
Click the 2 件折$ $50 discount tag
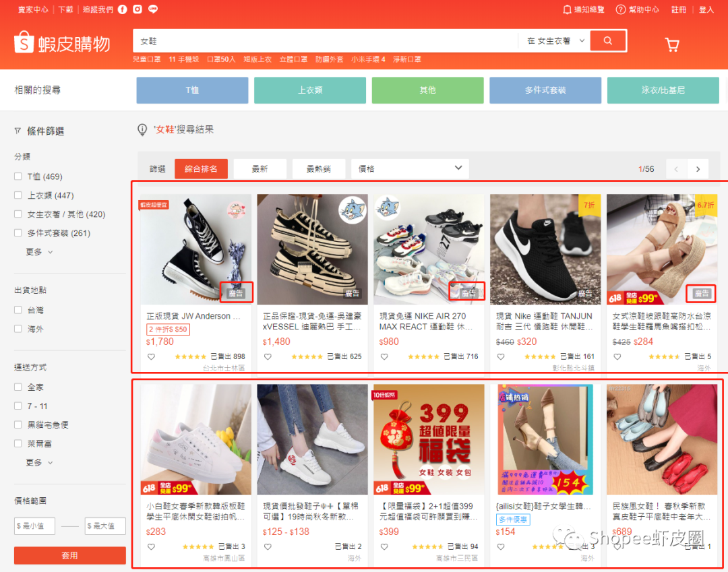168,329
